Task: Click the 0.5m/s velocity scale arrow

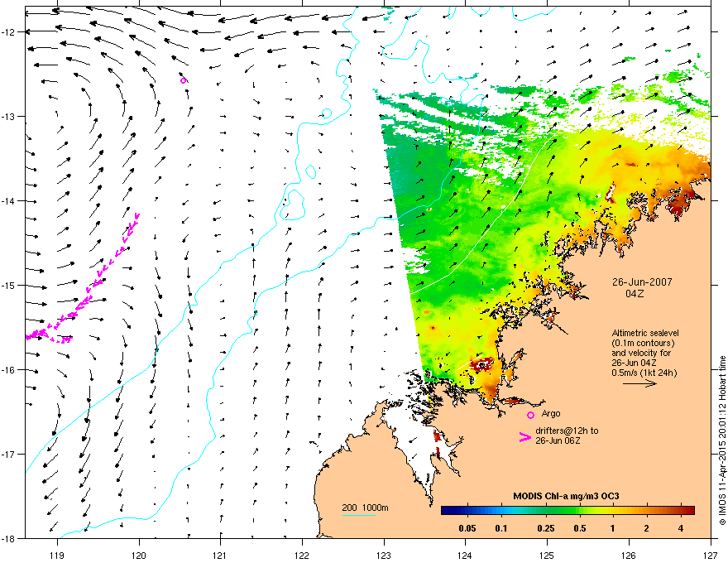Action: [x=639, y=383]
